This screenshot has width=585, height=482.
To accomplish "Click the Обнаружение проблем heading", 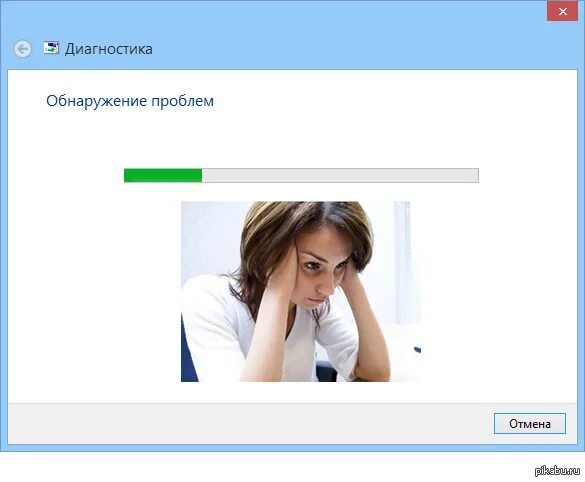I will pyautogui.click(x=130, y=101).
